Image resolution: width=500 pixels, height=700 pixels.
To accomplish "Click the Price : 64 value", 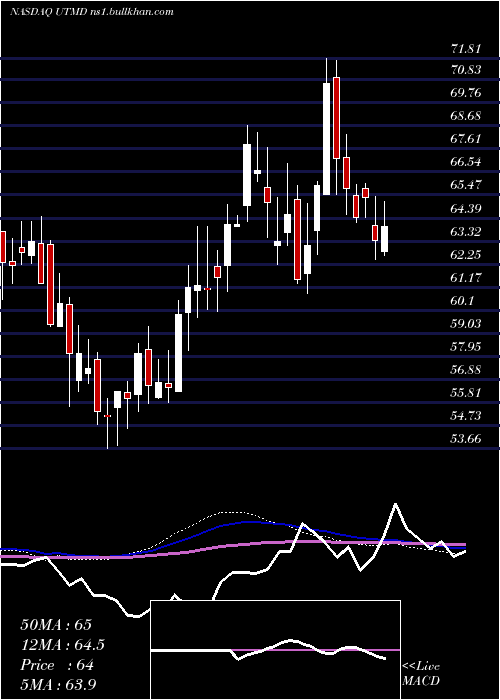I will point(57,665).
